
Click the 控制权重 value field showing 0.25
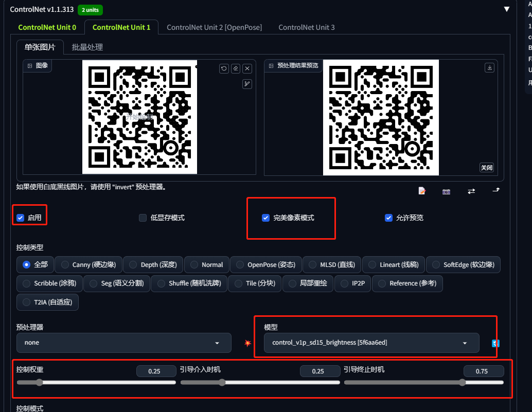[x=156, y=371]
